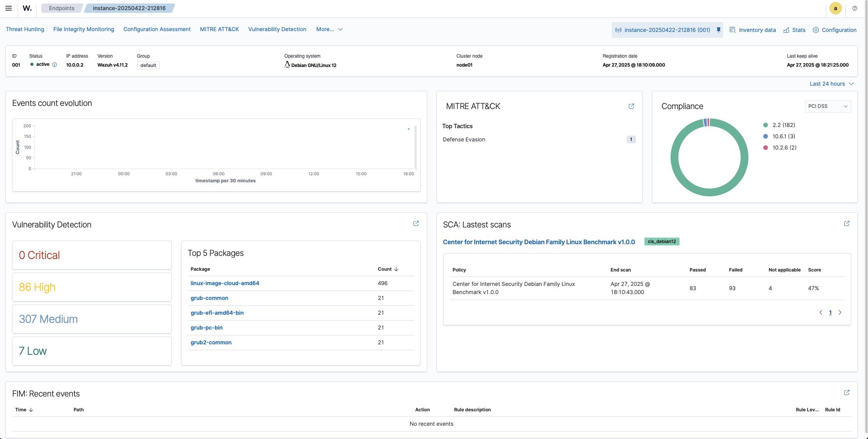This screenshot has height=439, width=868.
Task: Open the PCI DSS compliance dropdown
Action: pos(828,106)
